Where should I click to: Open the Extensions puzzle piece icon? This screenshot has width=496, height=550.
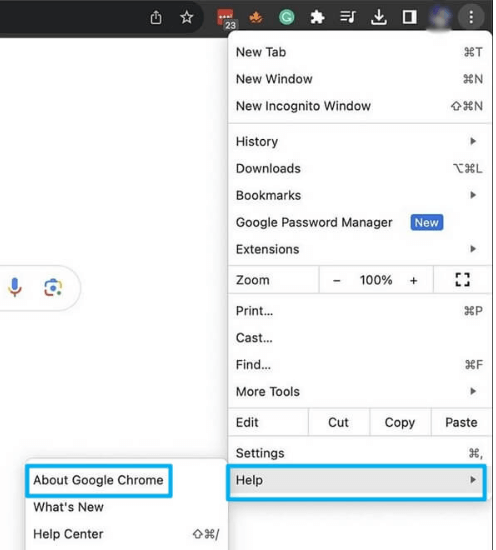pyautogui.click(x=317, y=17)
